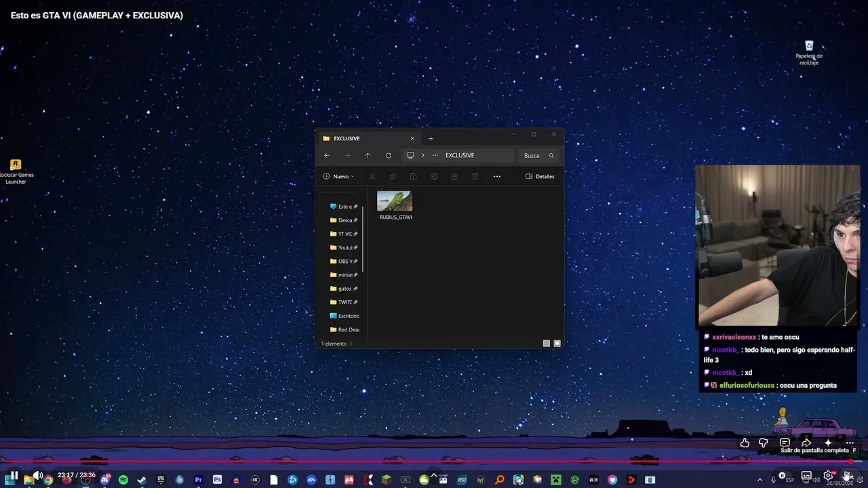The height and width of the screenshot is (488, 868).
Task: Open Discord from the taskbar
Action: (105, 480)
